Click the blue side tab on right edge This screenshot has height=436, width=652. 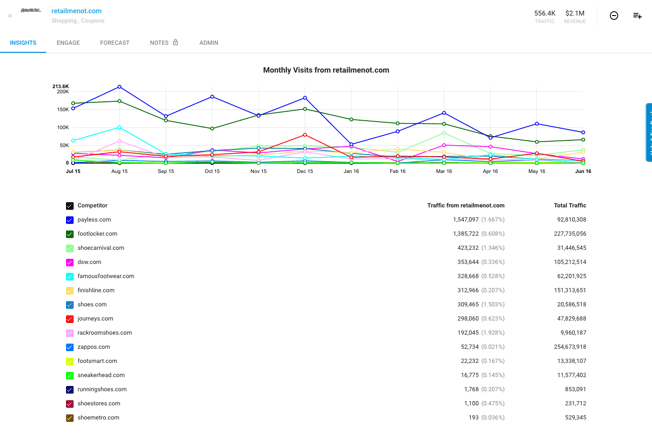tap(649, 132)
